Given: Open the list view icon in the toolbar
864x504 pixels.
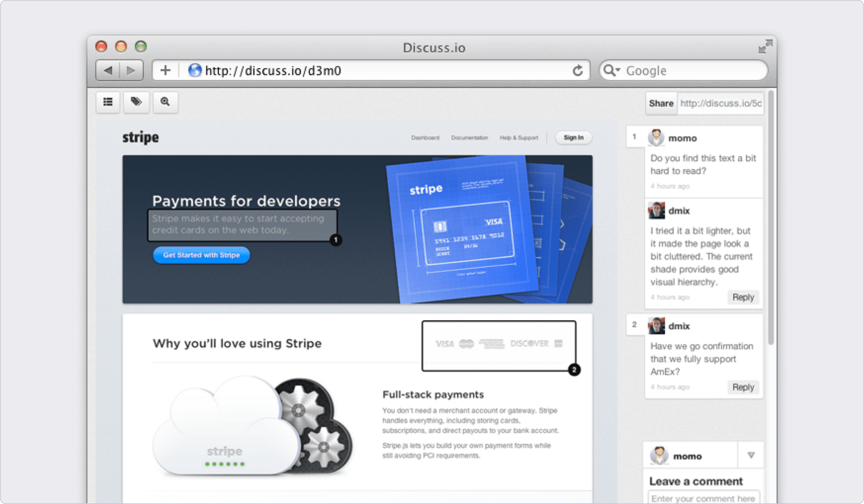Looking at the screenshot, I should [108, 102].
